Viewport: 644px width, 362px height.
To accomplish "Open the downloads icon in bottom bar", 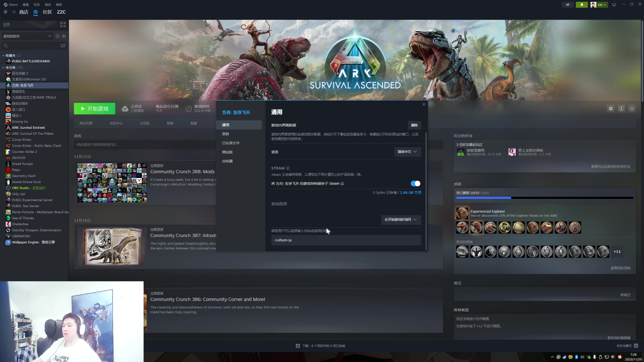I will [298, 346].
